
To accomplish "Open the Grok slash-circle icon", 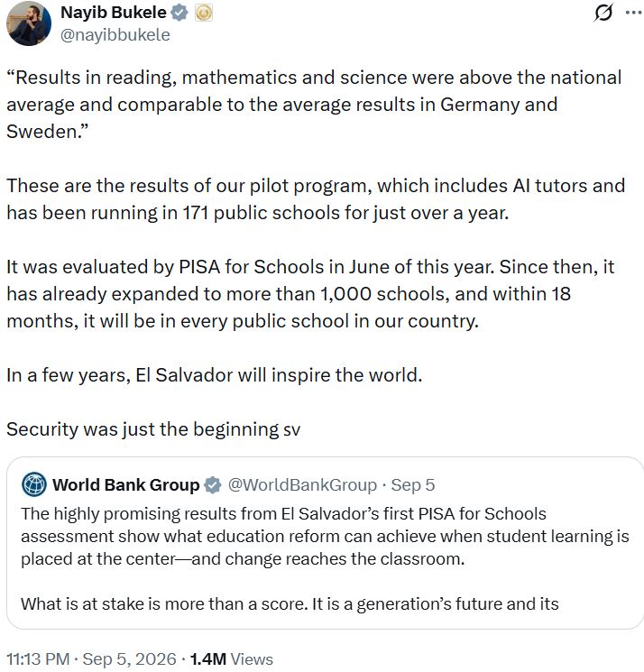I will click(603, 13).
